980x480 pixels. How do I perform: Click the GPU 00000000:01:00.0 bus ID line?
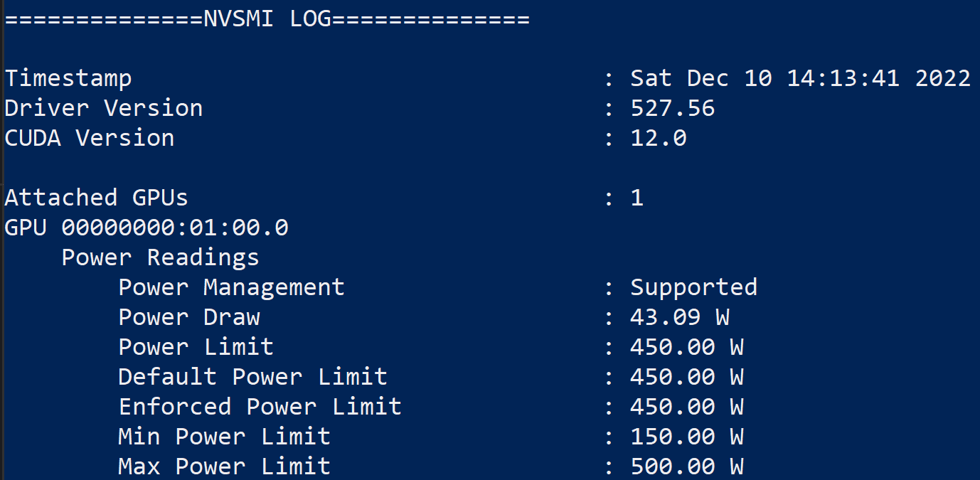click(147, 228)
